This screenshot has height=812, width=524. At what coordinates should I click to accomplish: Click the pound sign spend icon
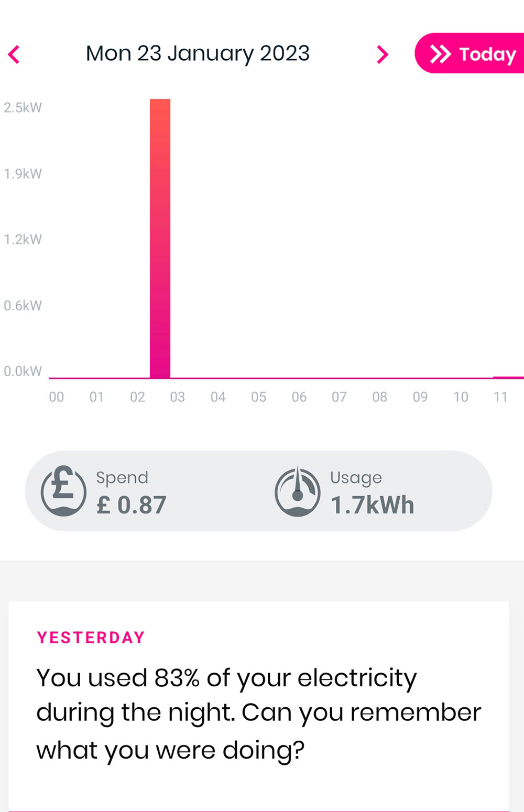64,491
